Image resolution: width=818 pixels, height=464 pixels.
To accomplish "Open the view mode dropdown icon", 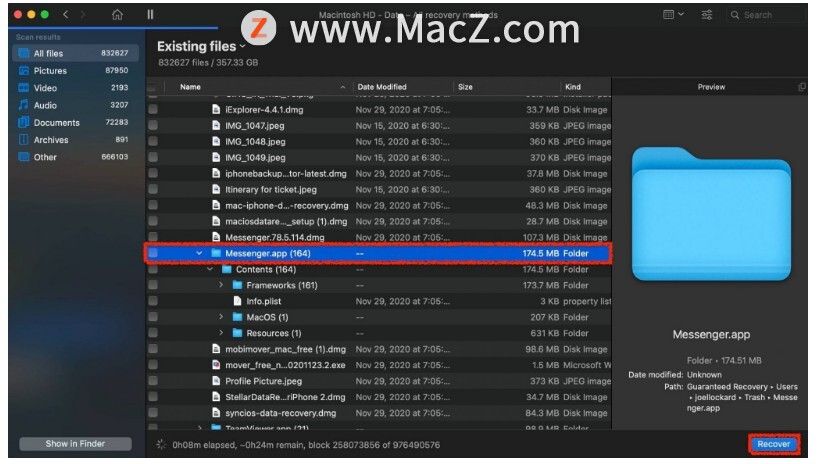I will pos(673,15).
